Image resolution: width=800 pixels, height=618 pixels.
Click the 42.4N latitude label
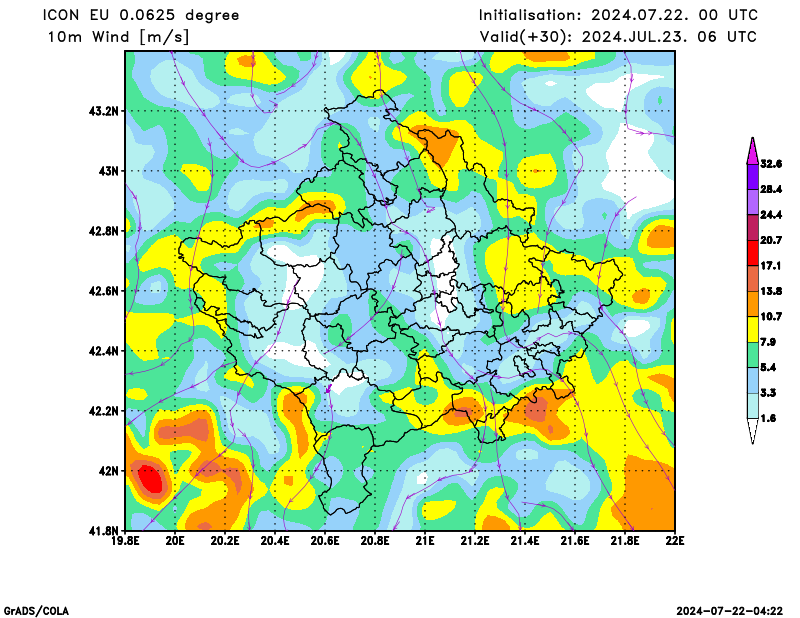104,351
